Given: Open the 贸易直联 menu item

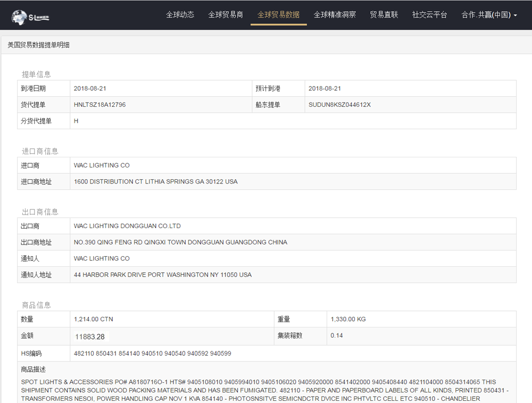Looking at the screenshot, I should coord(384,14).
